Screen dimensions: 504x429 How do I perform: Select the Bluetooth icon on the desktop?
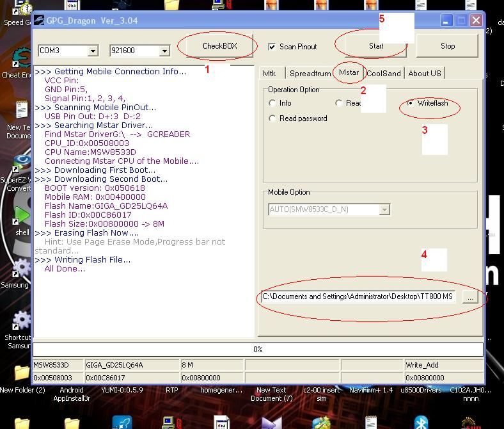pos(421,422)
